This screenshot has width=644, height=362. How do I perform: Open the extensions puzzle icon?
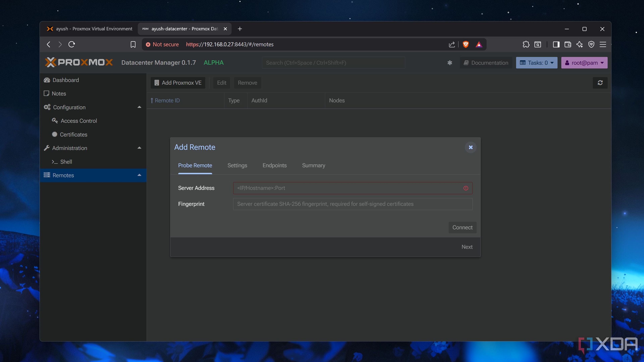tap(526, 44)
